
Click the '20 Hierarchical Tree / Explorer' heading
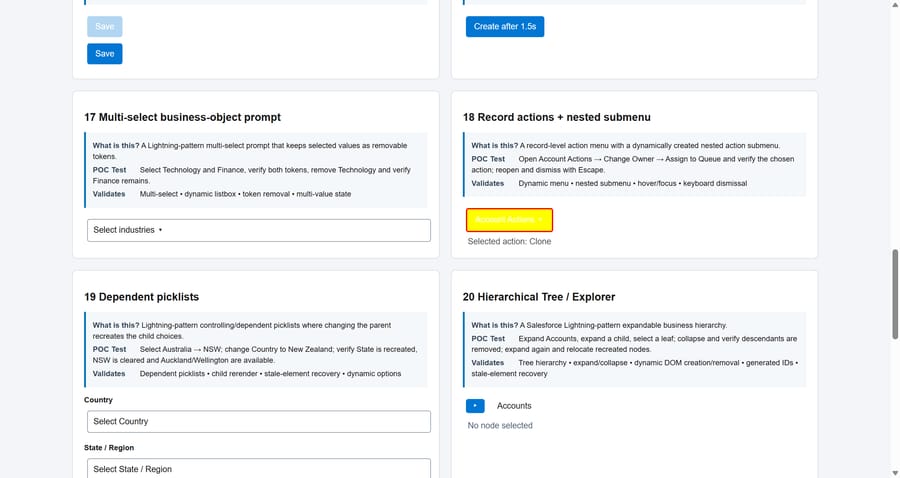point(539,297)
